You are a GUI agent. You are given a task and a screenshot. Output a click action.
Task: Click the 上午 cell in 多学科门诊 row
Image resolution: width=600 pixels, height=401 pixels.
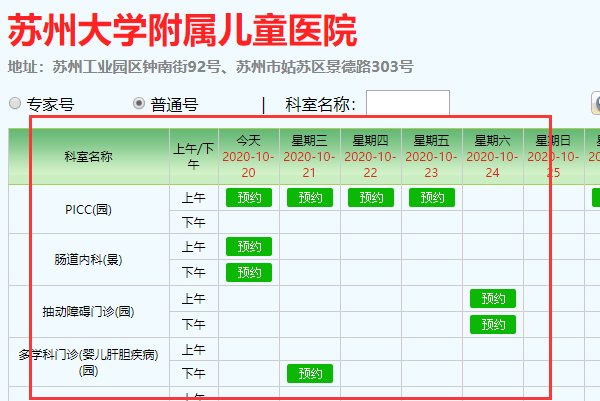(194, 350)
